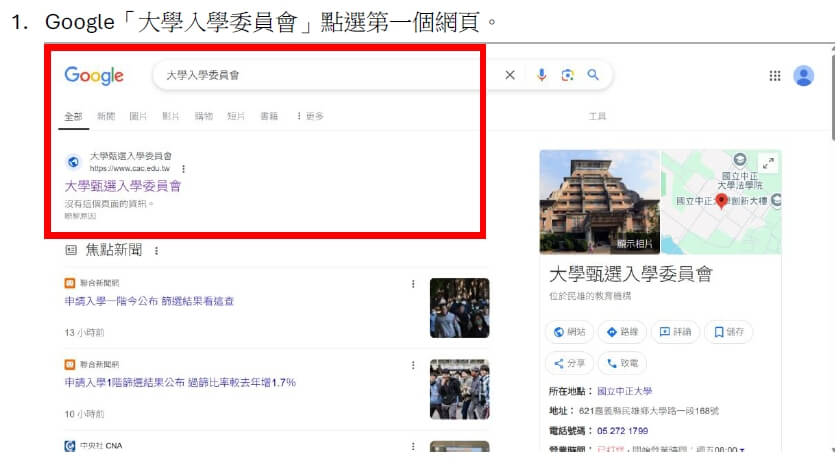The image size is (840, 469).
Task: Click the 儲存 save button
Action: click(729, 332)
